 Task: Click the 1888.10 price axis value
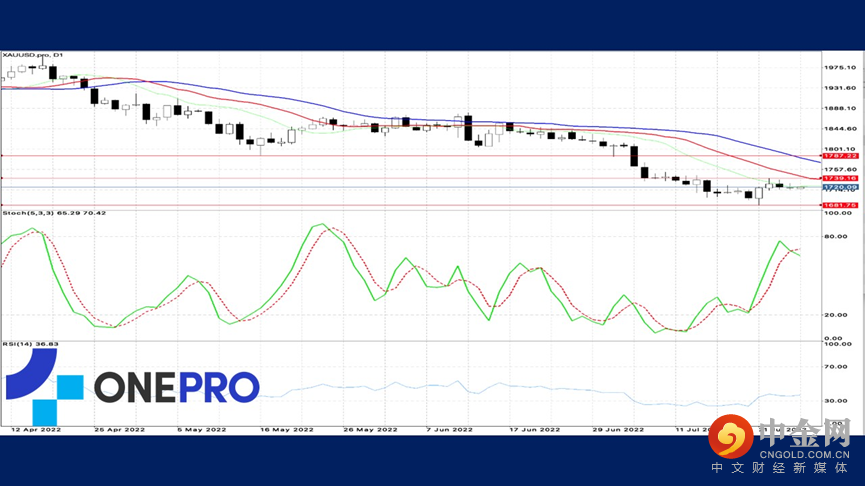coord(840,109)
